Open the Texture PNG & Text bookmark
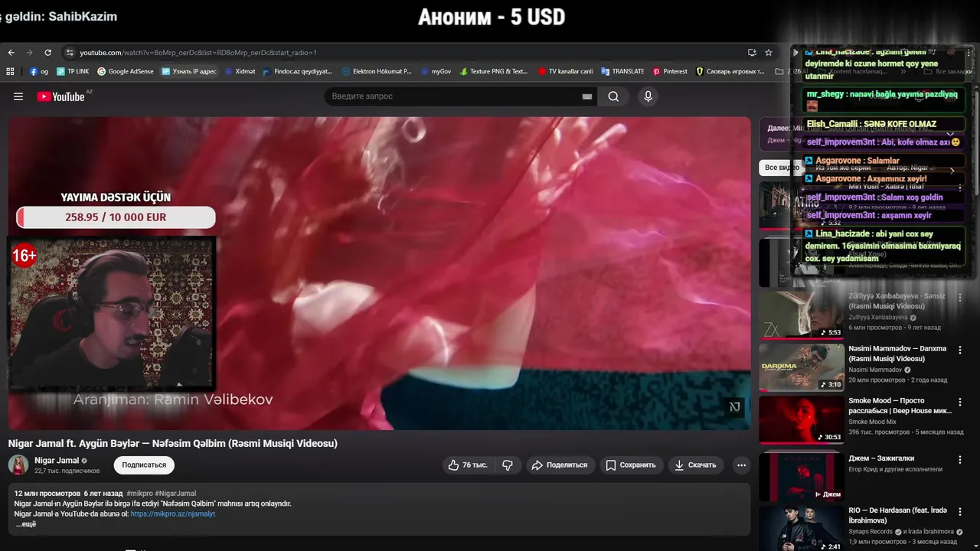980x551 pixels. [494, 71]
